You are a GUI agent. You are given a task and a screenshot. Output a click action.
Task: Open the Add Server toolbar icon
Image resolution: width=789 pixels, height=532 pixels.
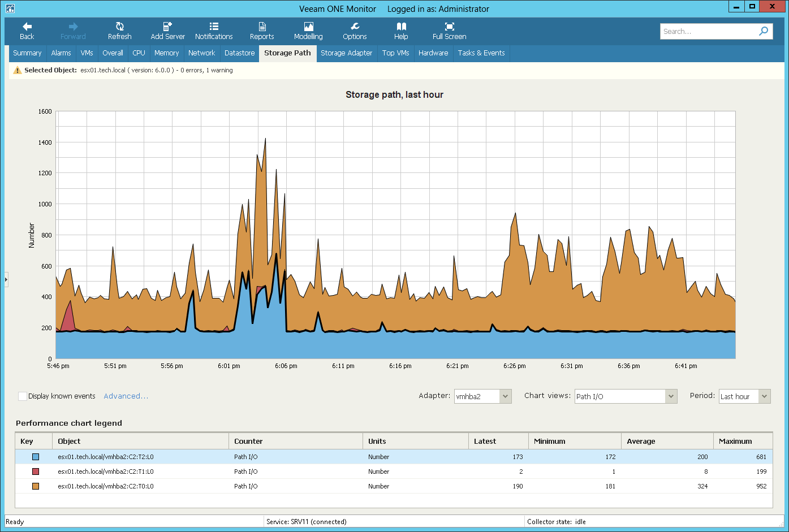(x=167, y=27)
